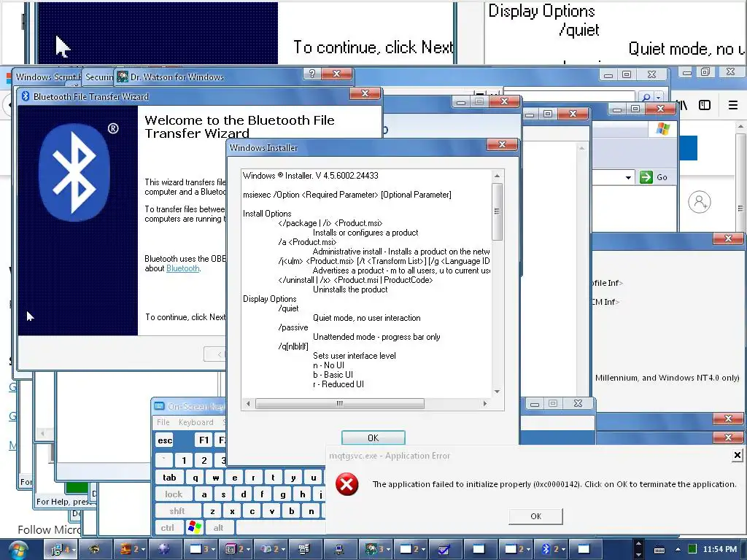Close the mqtgsvc.exe Application Error dialog
The width and height of the screenshot is (747, 560).
(737, 455)
